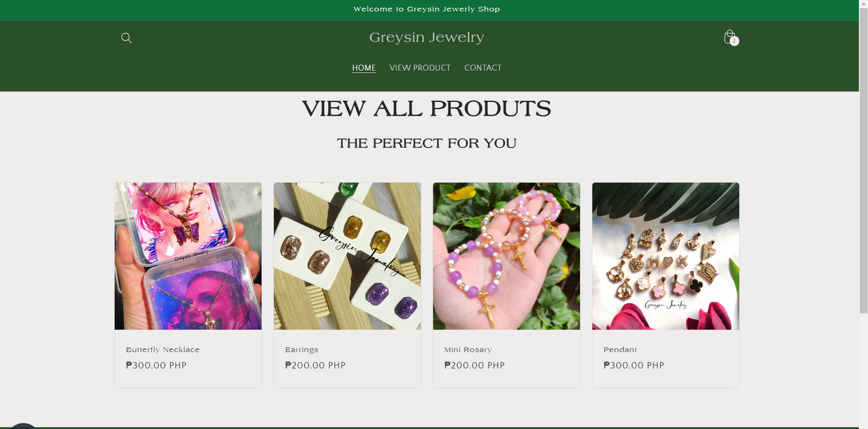Go to the HOME menu item
Image resolution: width=868 pixels, height=429 pixels.
click(x=364, y=68)
